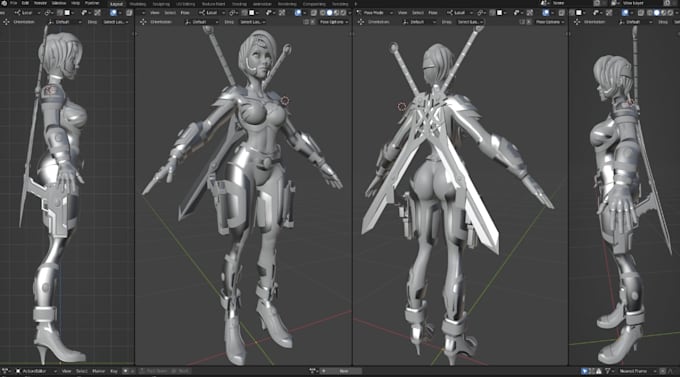This screenshot has width=680, height=377.
Task: Open Local orientation dropdown in front-view viewport
Action: click(211, 13)
